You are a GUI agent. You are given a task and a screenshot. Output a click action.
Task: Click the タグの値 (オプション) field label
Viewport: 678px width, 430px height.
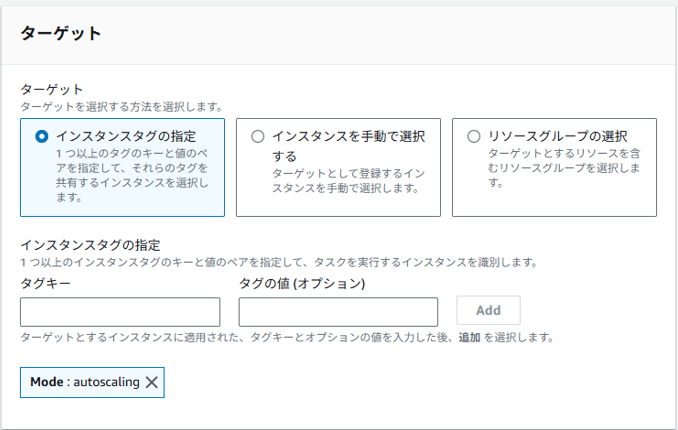(302, 283)
